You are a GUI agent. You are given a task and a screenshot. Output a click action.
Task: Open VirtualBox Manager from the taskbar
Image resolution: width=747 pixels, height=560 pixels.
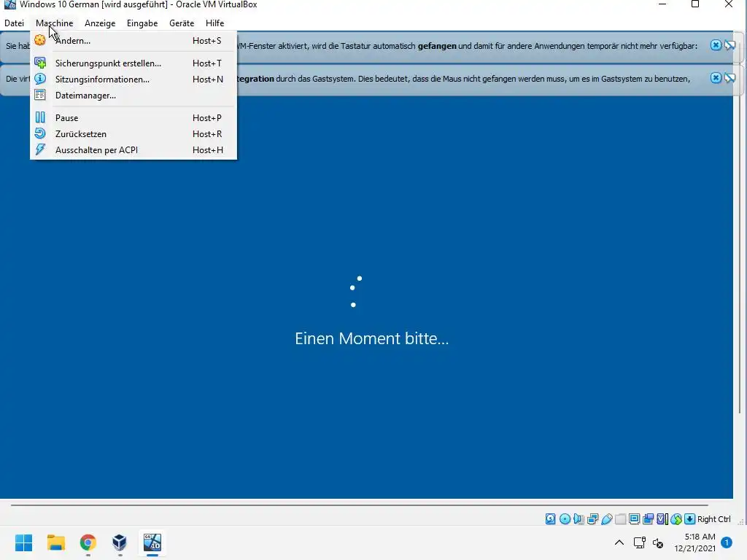tap(120, 542)
